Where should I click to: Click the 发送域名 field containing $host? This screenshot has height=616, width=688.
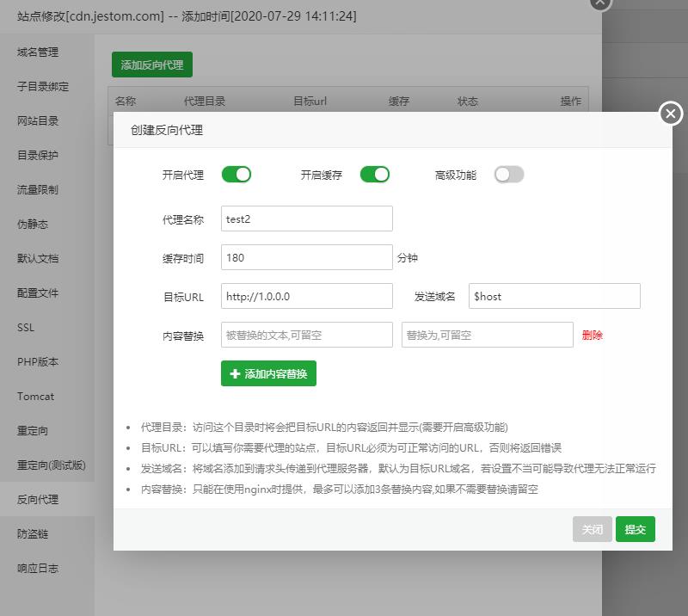(x=555, y=295)
